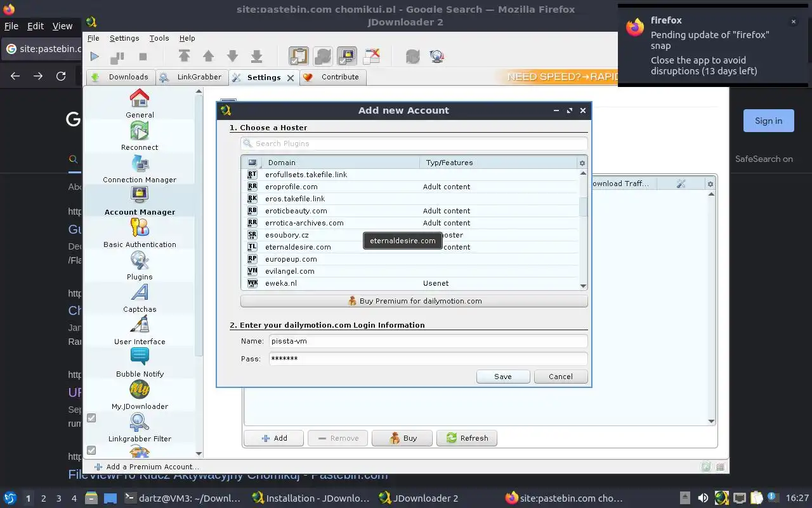
Task: Open Captchas settings in sidebar
Action: coord(140,298)
